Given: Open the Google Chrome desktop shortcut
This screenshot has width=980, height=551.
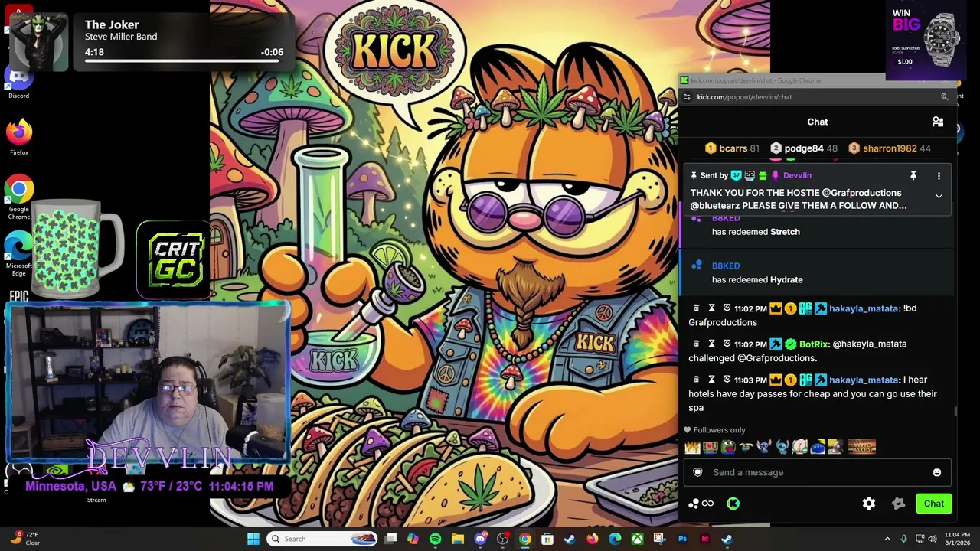Looking at the screenshot, I should pos(19,197).
